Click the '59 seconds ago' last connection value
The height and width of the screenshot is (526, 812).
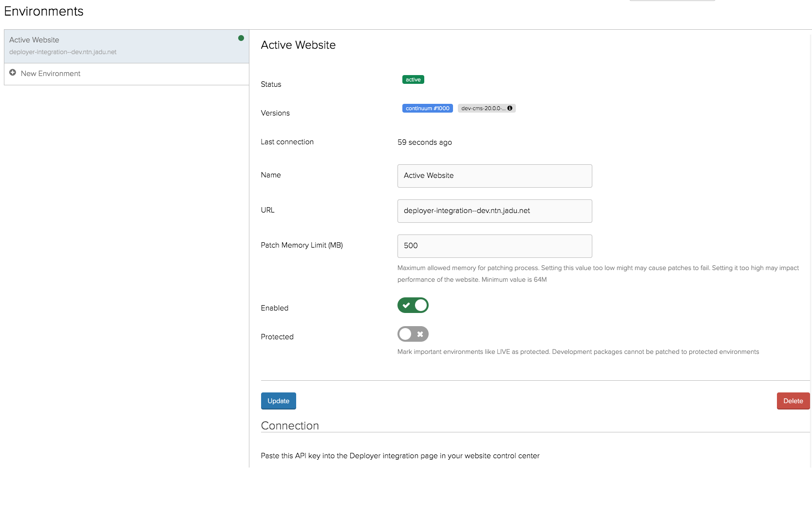click(425, 142)
